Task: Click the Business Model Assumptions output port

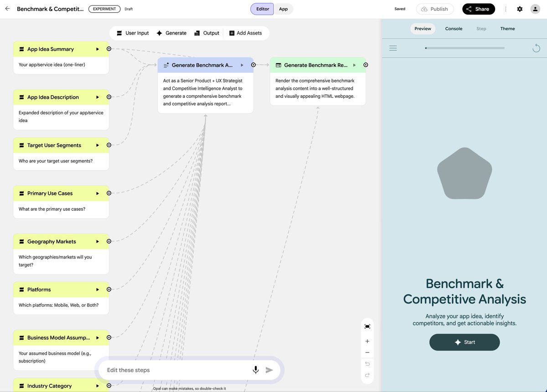Action: click(x=109, y=337)
